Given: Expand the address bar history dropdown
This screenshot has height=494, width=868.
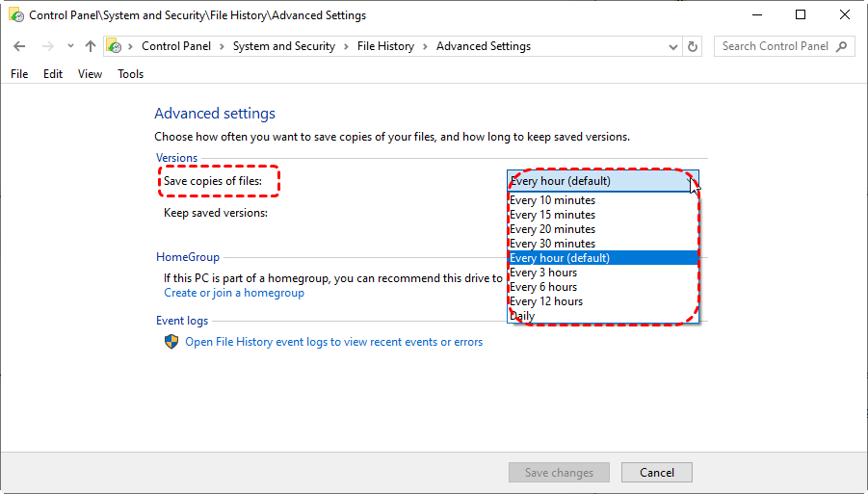Looking at the screenshot, I should tap(671, 46).
